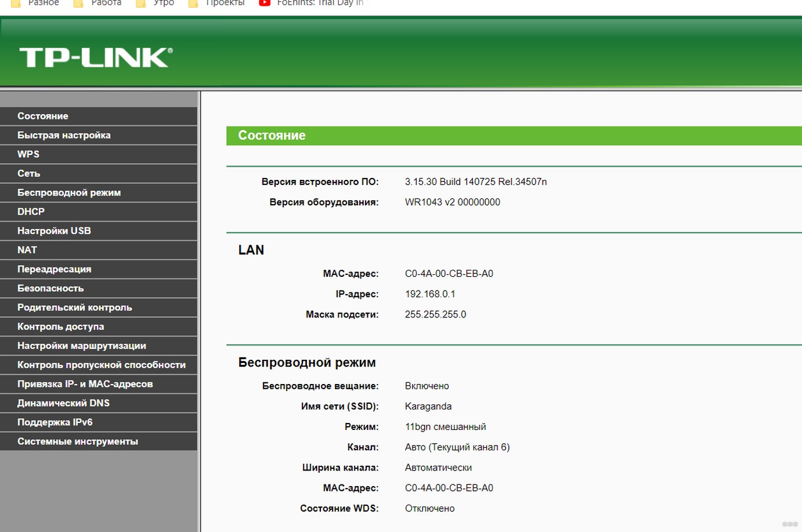Click the Включено broadcasting status
This screenshot has height=532, width=802.
point(427,386)
